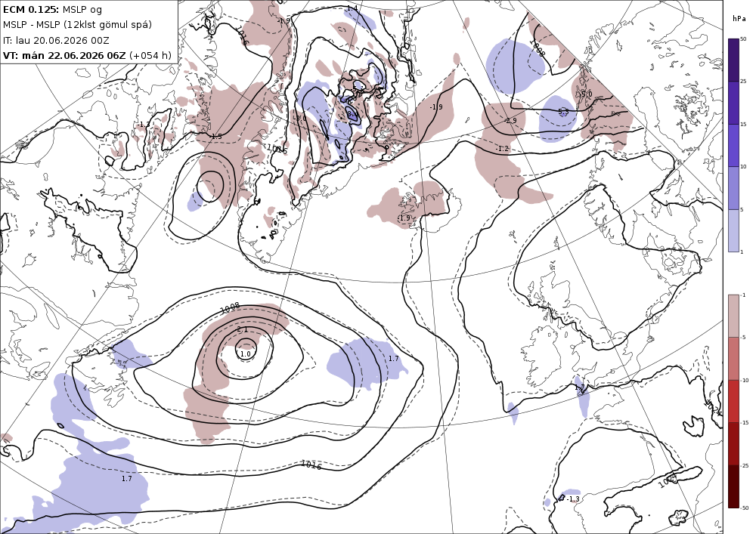Click the "25" tick on the purple scale
The height and width of the screenshot is (534, 756).
(x=743, y=82)
